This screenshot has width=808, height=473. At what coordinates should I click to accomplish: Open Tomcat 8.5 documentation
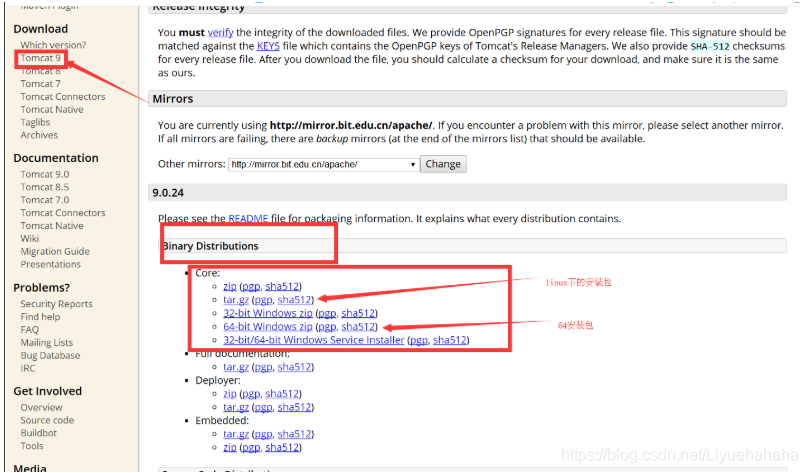tap(44, 187)
